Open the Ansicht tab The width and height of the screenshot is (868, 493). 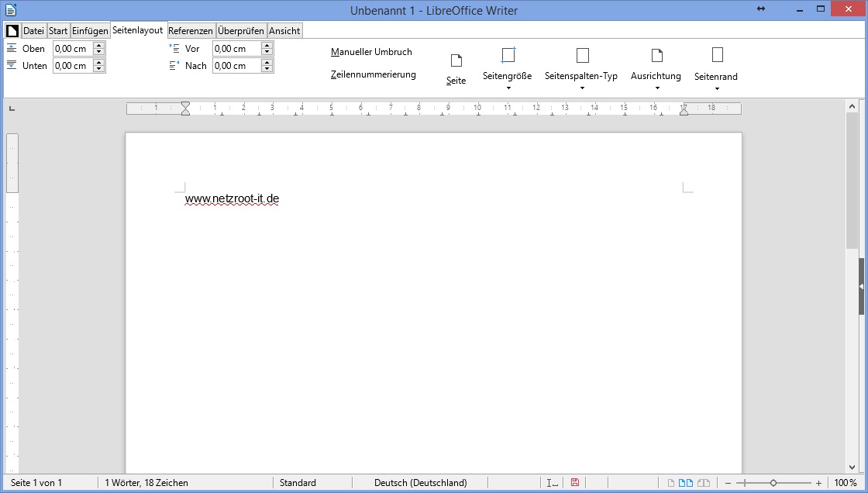tap(284, 30)
